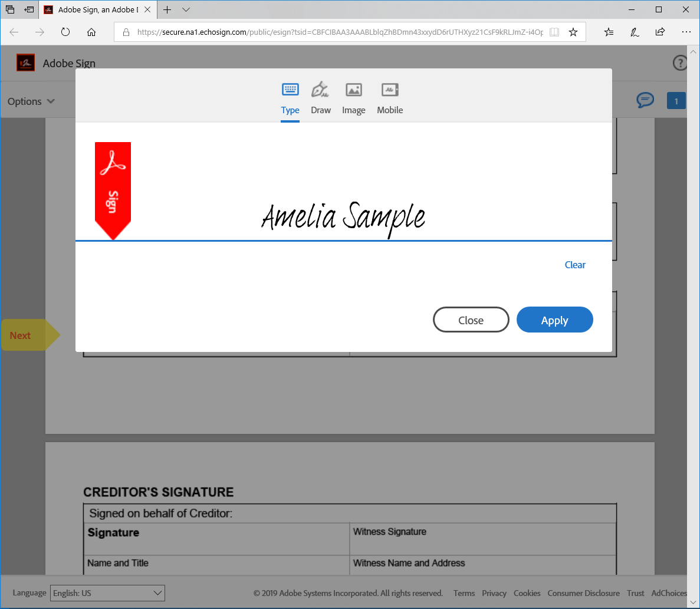The width and height of the screenshot is (700, 609).
Task: Choose the Image signature option
Action: point(353,90)
